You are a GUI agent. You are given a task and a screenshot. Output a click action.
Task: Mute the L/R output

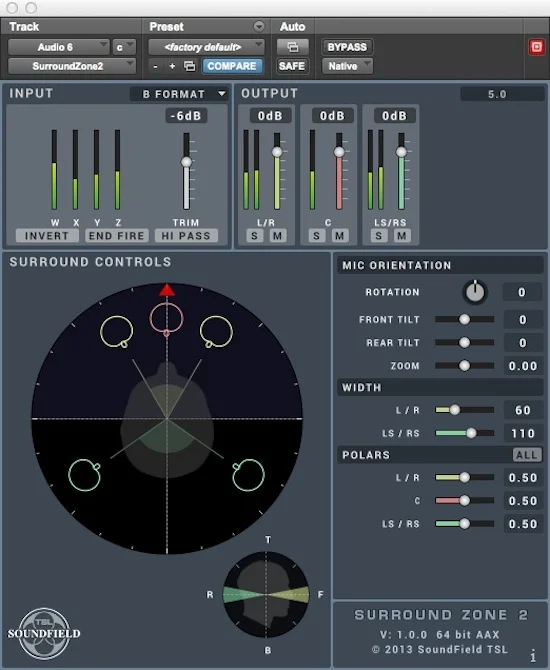277,236
